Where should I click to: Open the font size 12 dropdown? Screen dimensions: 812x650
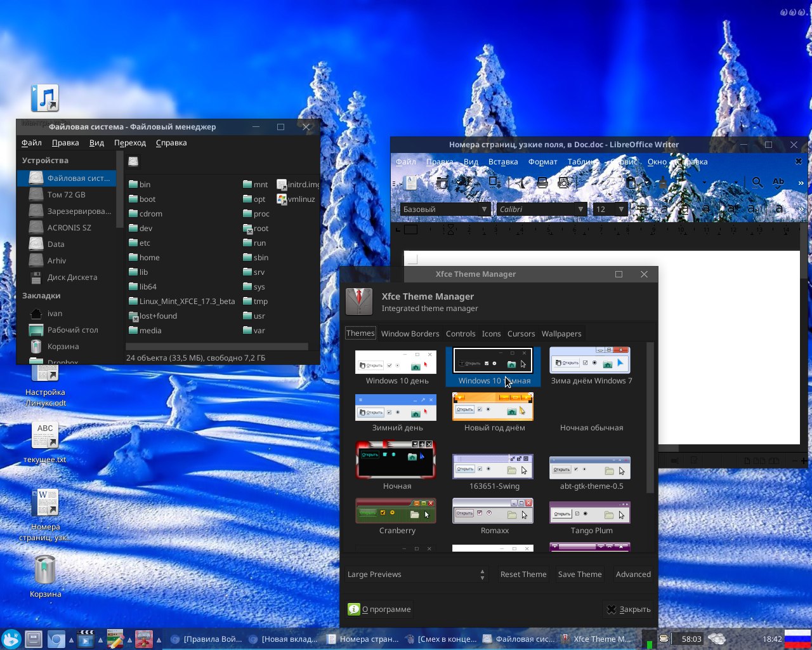pos(621,209)
